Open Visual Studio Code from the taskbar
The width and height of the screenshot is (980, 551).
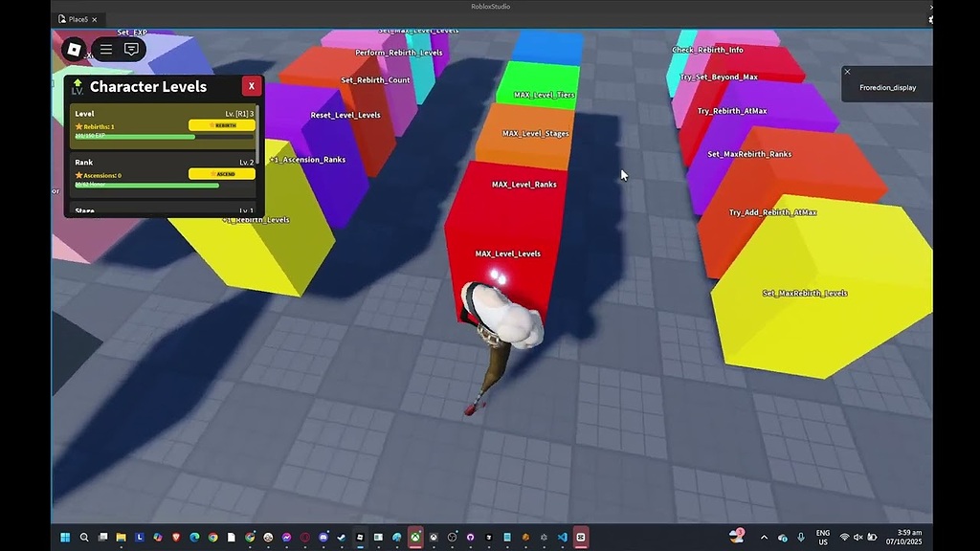(x=560, y=538)
